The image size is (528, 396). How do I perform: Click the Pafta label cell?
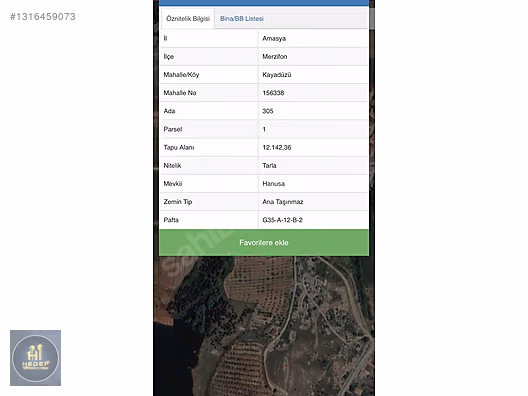click(x=209, y=220)
